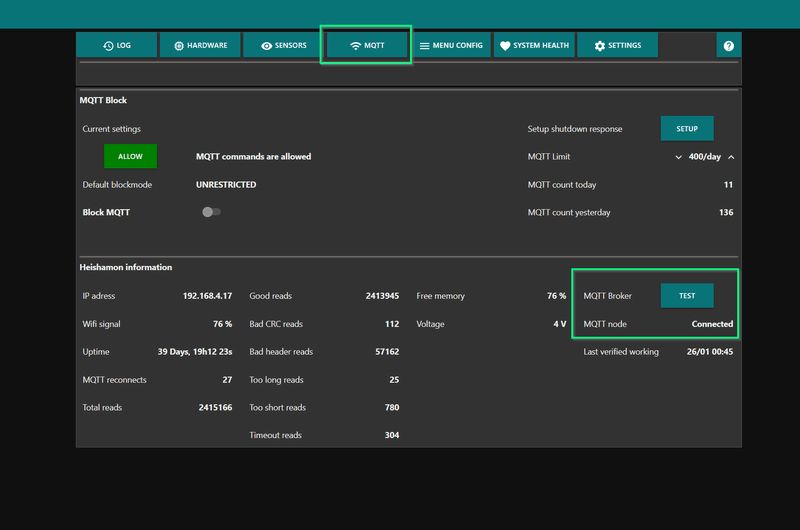
Task: Click the MQTT Block heading
Action: [x=103, y=100]
